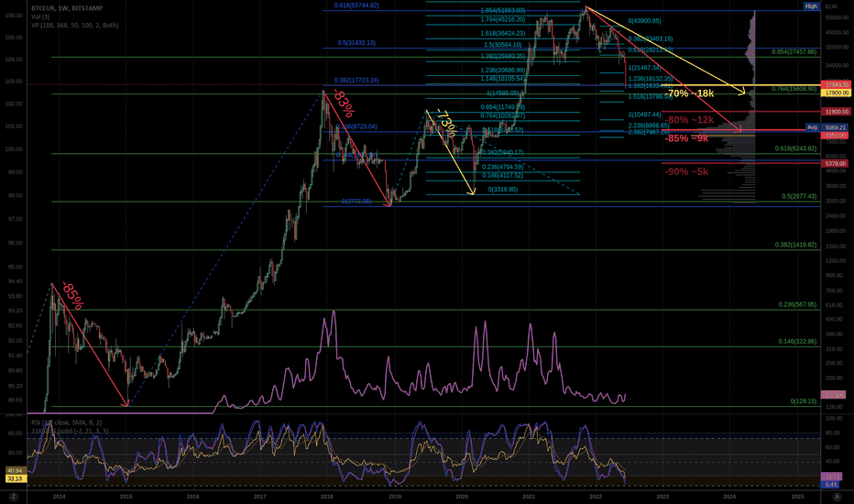
Task: Click the RSI (14, close, SMA, 8, 2) legend
Action: coord(67,422)
